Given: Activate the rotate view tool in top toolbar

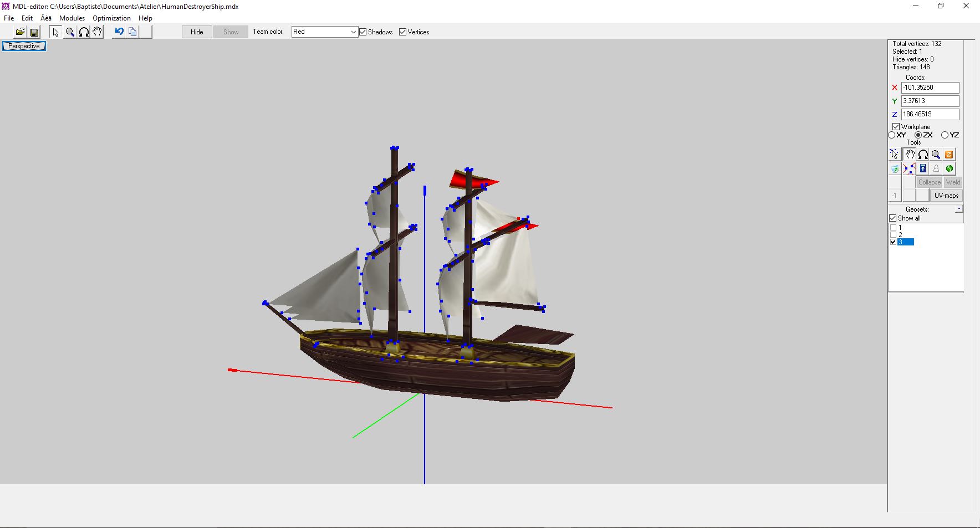Looking at the screenshot, I should [x=84, y=32].
